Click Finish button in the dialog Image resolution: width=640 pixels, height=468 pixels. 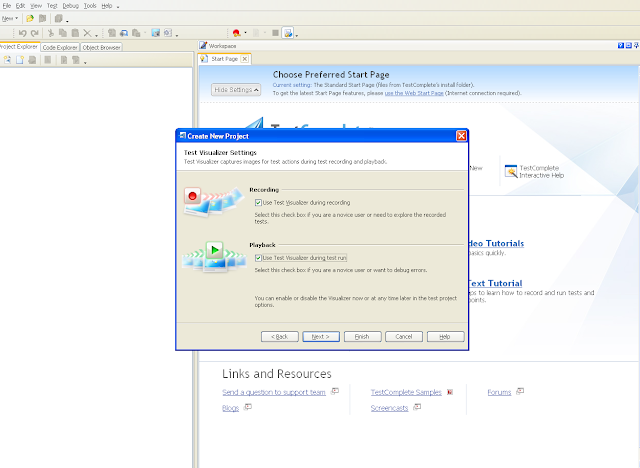[x=362, y=337]
